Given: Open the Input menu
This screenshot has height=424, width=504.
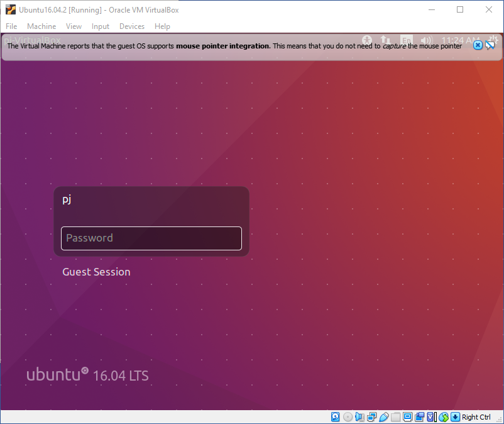Looking at the screenshot, I should [x=101, y=26].
